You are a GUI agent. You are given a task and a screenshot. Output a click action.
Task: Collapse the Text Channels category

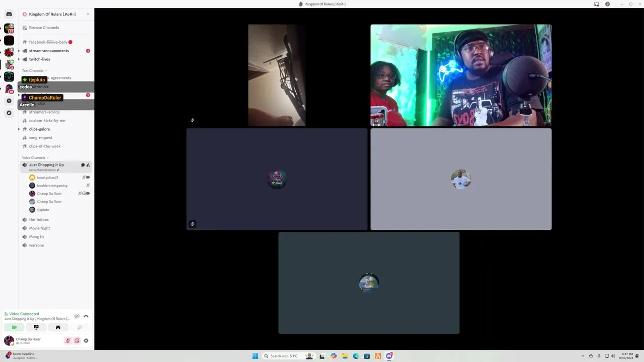coord(34,71)
